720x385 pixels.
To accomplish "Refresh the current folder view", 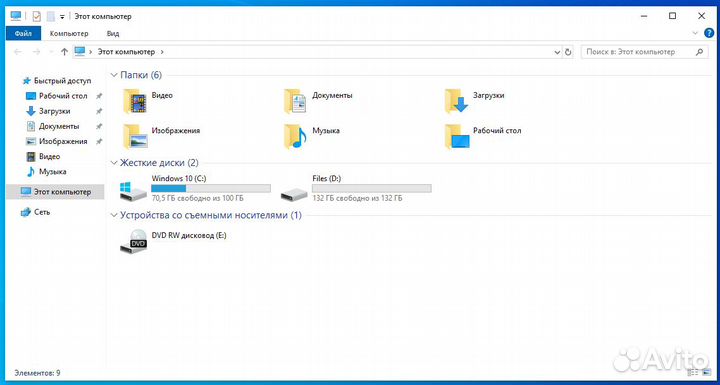I will pos(568,52).
